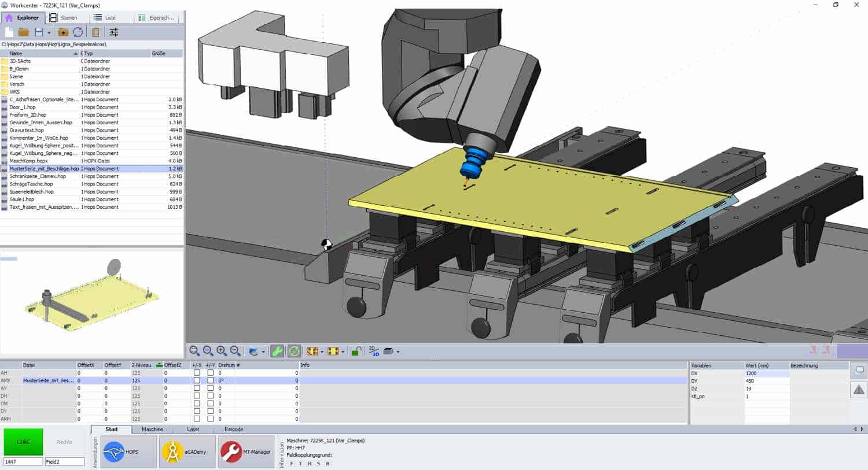This screenshot has width=868, height=470.
Task: Open the dropdown beside the blue cube view icon
Action: [x=263, y=351]
